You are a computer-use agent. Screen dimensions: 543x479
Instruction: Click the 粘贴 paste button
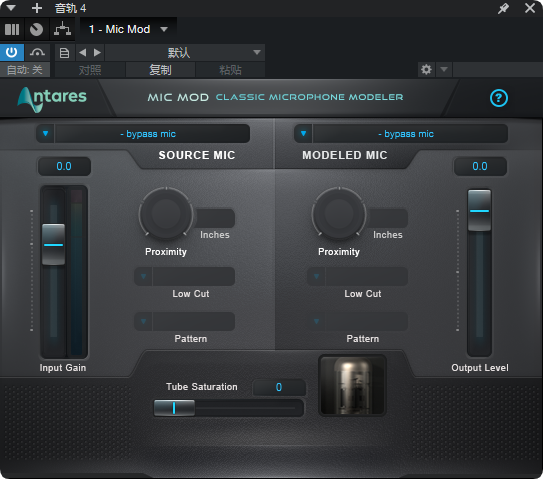pyautogui.click(x=230, y=70)
